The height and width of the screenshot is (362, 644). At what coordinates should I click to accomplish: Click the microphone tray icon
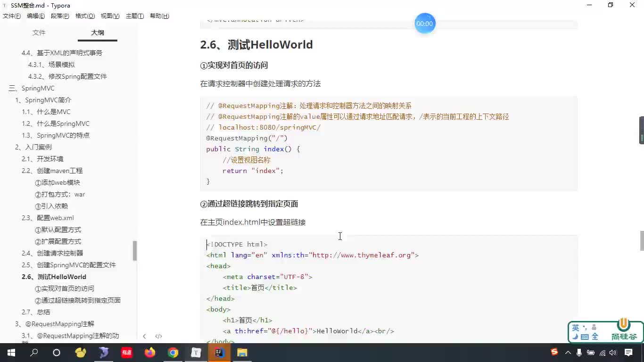click(579, 353)
